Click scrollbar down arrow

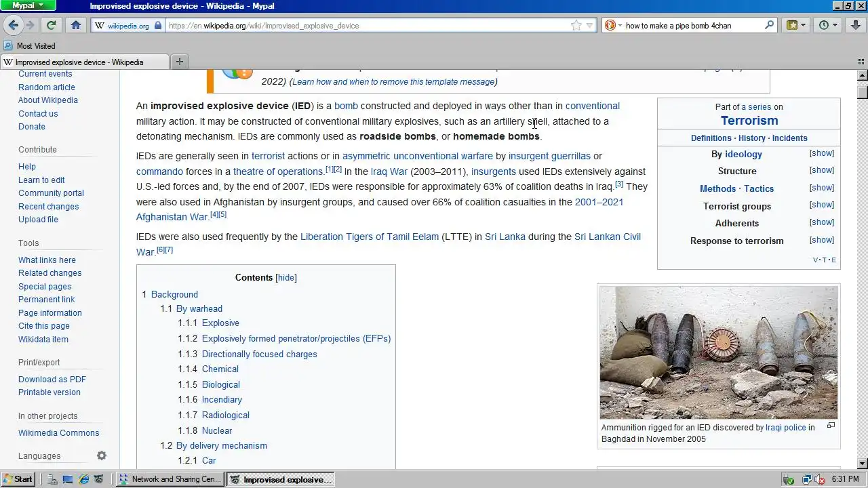(x=863, y=464)
